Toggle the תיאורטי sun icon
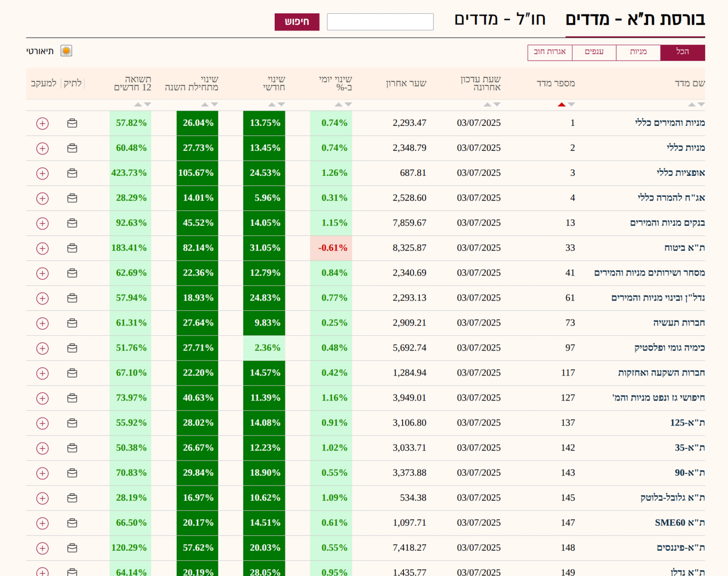 [66, 51]
